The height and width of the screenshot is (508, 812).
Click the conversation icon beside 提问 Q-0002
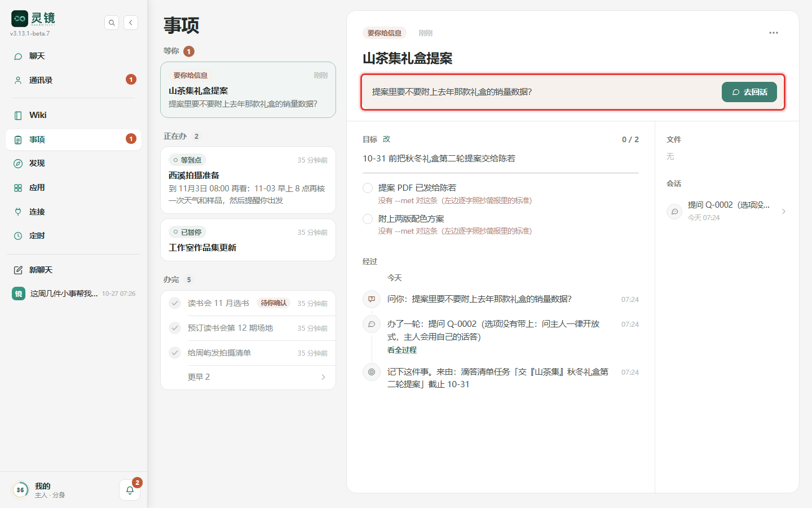pyautogui.click(x=674, y=211)
